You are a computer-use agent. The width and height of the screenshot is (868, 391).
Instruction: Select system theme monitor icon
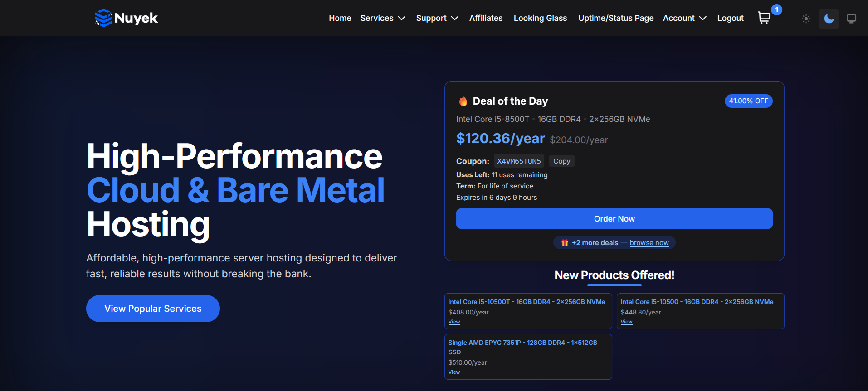pos(851,19)
